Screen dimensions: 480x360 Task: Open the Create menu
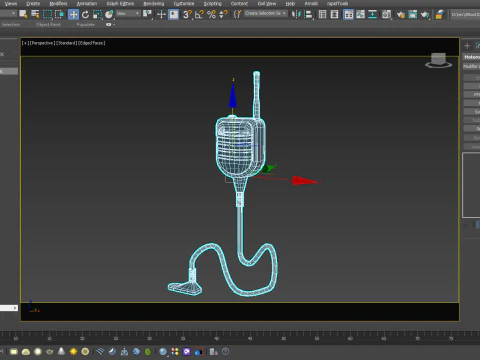[33, 4]
